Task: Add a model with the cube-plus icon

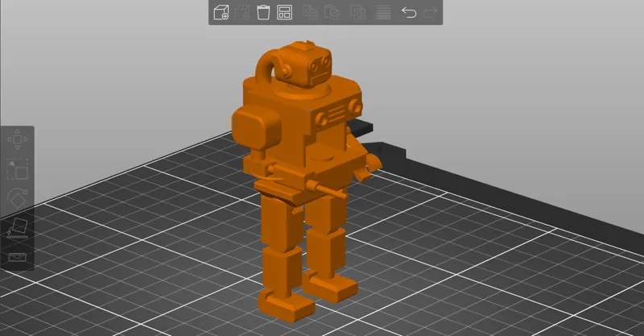Action: [221, 12]
